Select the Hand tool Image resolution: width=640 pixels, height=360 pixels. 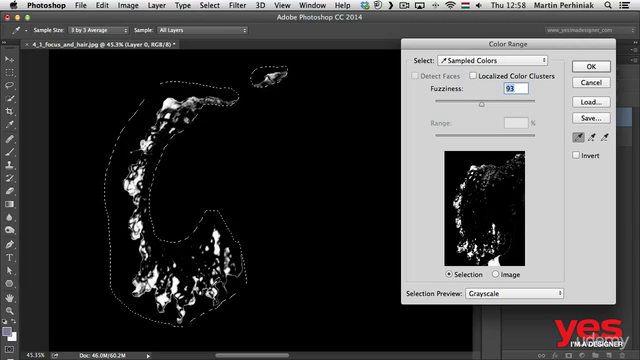9,298
